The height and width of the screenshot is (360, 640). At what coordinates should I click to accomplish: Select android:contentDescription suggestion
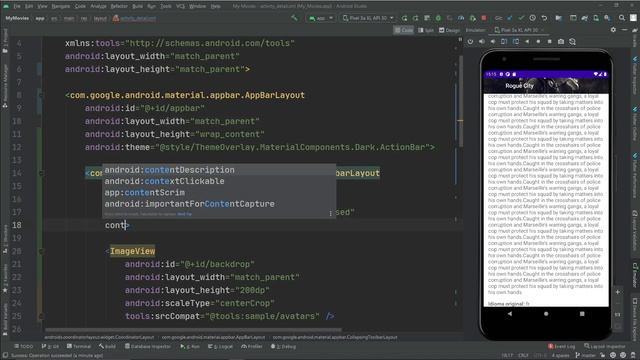[219, 170]
